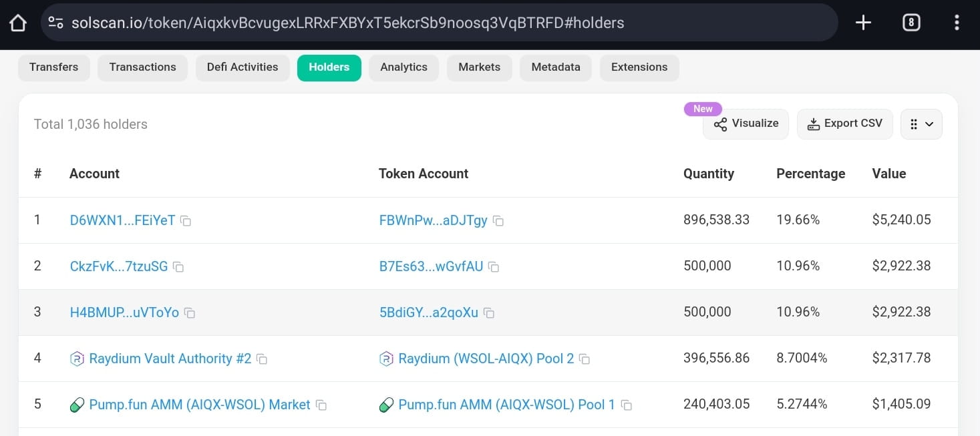
Task: Copy the Raydium Vault Authority #2 address
Action: 262,359
